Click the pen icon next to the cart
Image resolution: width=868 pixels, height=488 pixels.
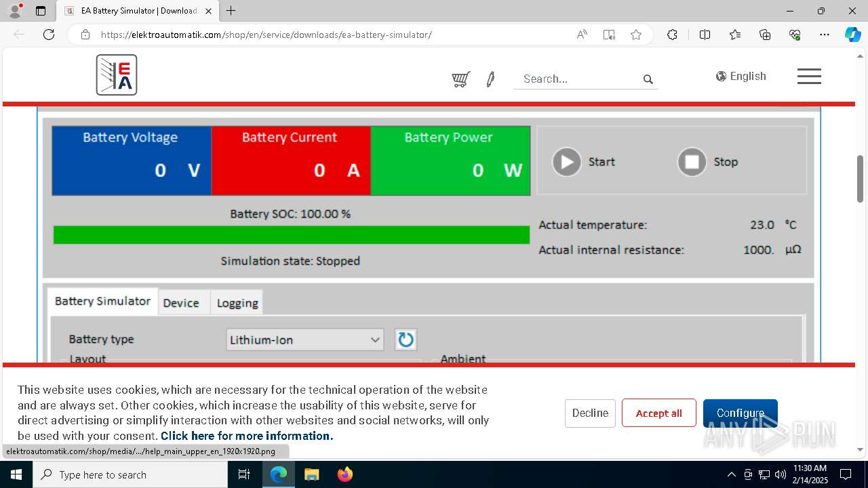[490, 79]
